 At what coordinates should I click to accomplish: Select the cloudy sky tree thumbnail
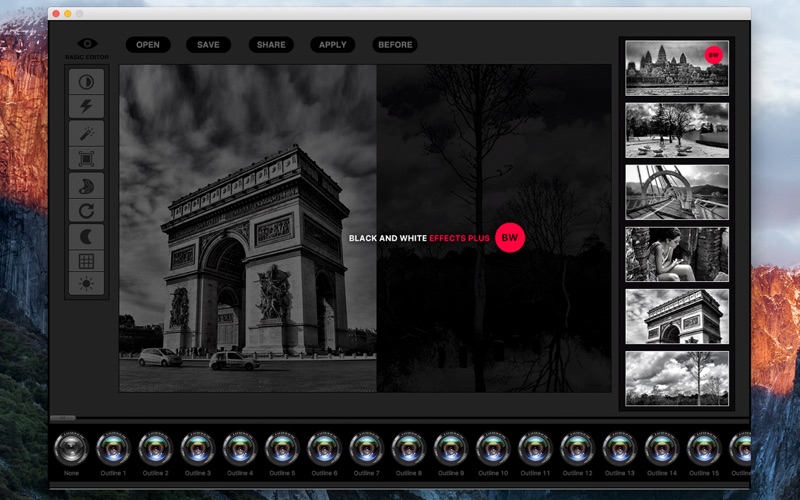tap(677, 379)
